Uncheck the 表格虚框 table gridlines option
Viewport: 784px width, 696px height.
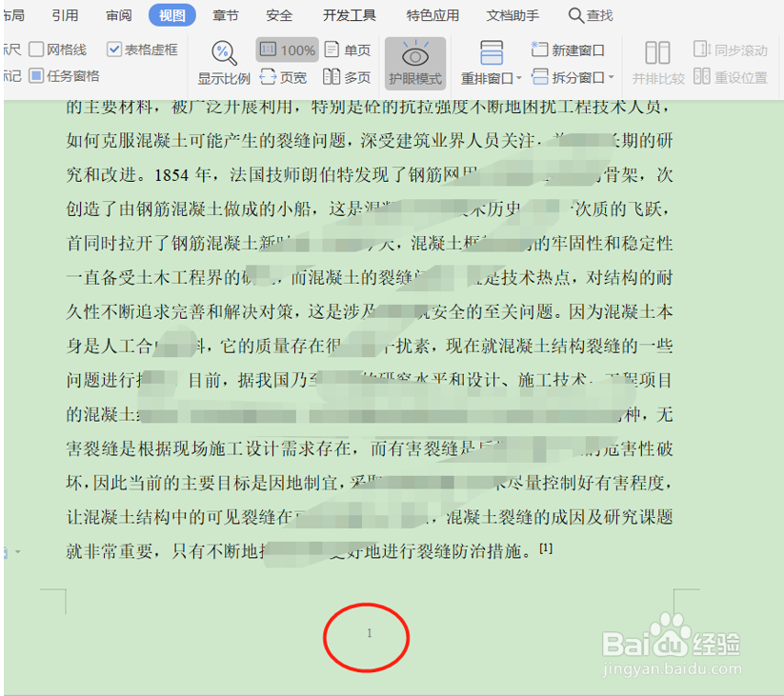coord(116,48)
